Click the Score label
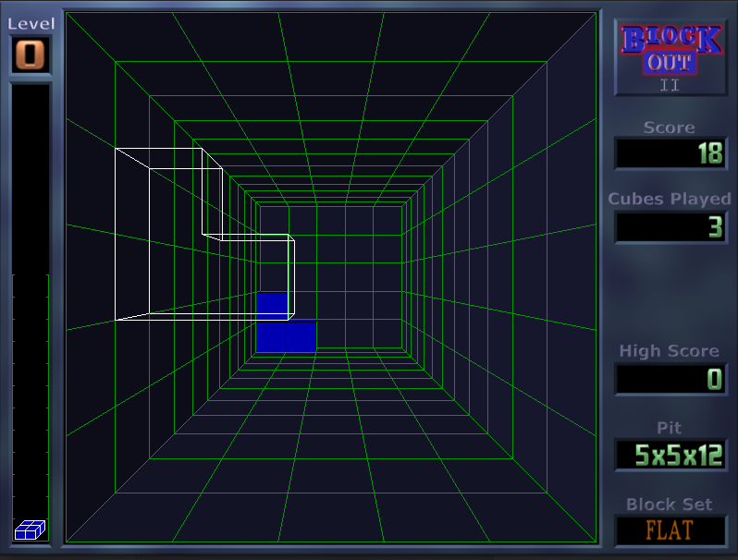 point(669,128)
